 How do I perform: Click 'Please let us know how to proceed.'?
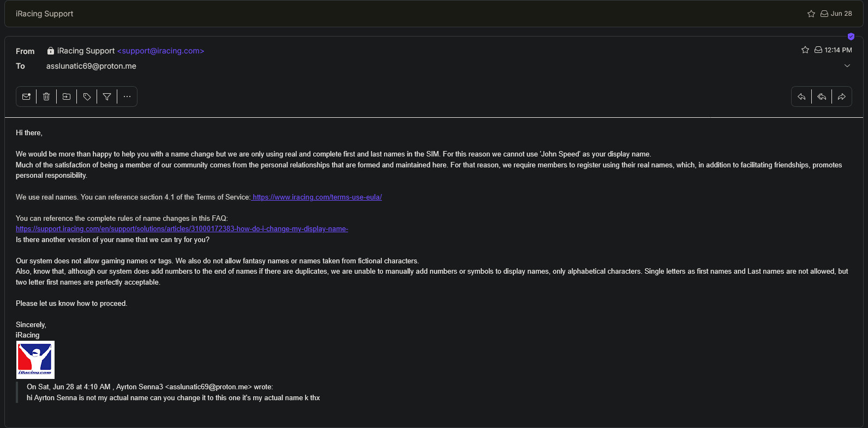click(71, 304)
